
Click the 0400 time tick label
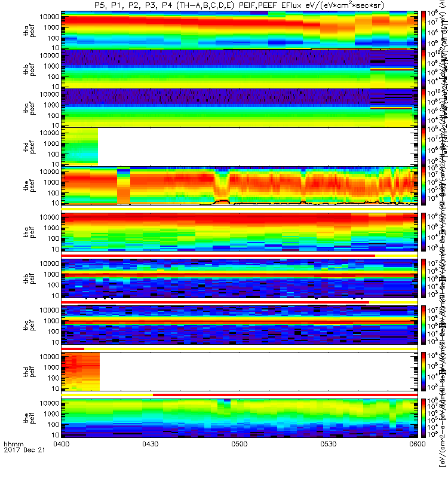62,444
